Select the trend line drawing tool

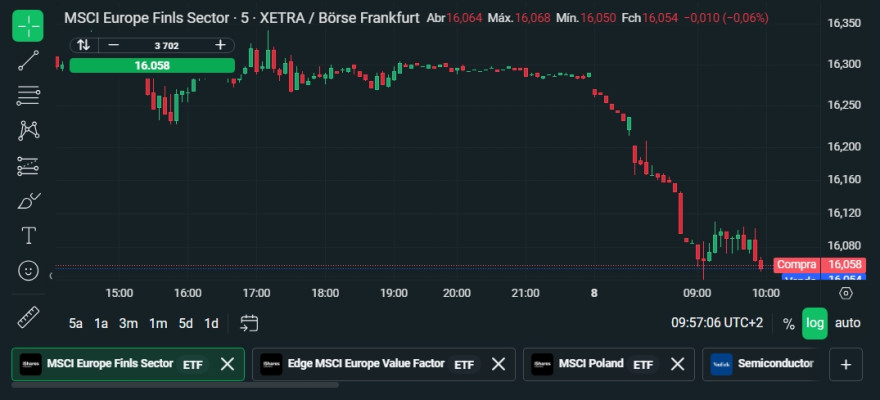pos(28,61)
